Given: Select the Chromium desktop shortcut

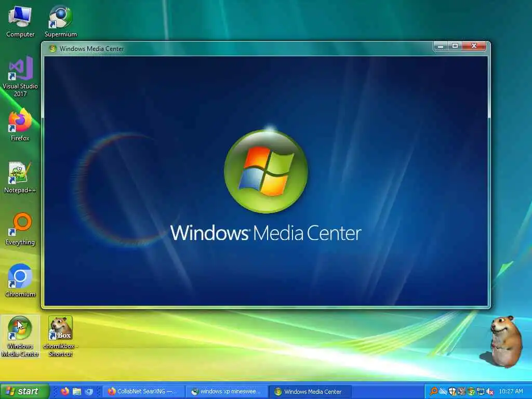Looking at the screenshot, I should point(20,281).
